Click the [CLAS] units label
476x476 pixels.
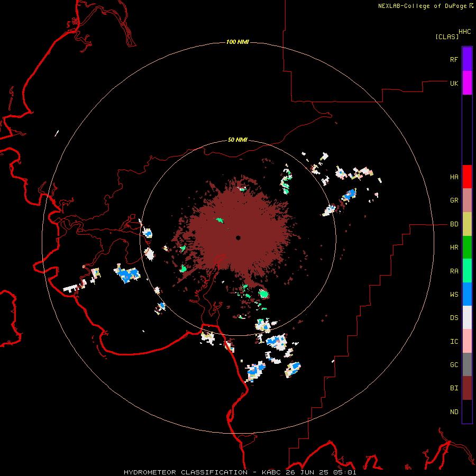point(447,36)
